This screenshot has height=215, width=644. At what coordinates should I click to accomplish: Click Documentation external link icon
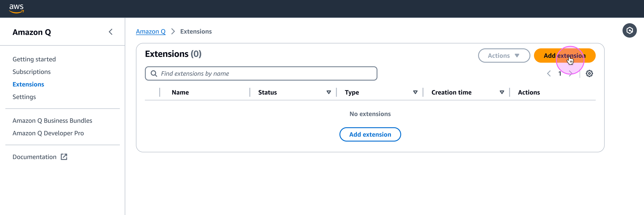64,157
